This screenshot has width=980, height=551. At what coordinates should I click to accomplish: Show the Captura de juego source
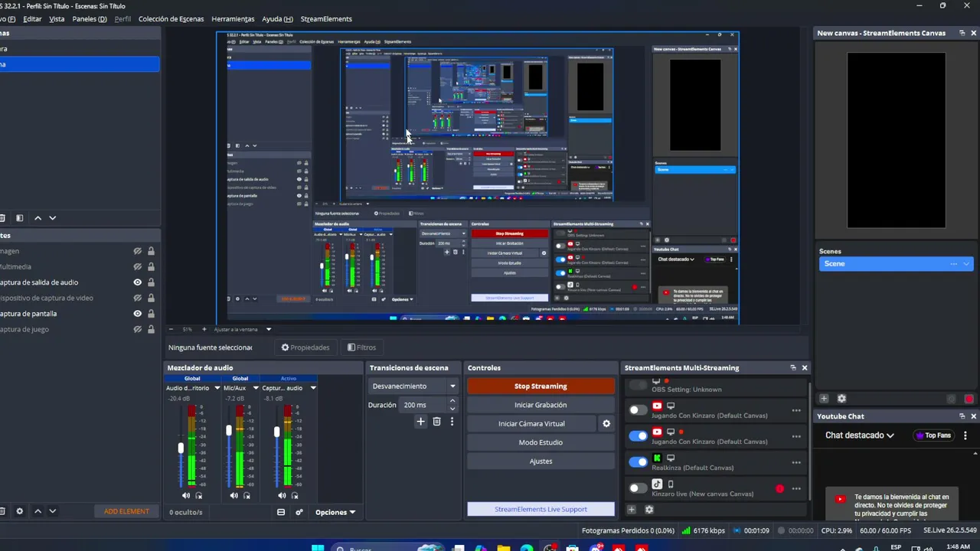click(138, 329)
